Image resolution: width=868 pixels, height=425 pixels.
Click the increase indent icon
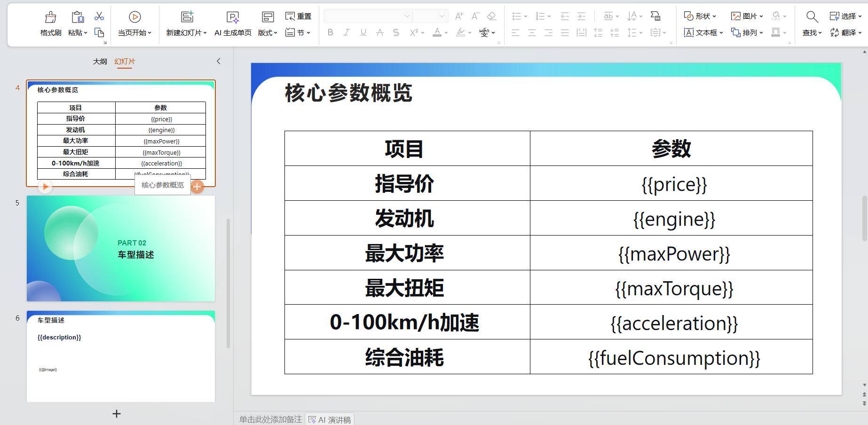pyautogui.click(x=581, y=16)
